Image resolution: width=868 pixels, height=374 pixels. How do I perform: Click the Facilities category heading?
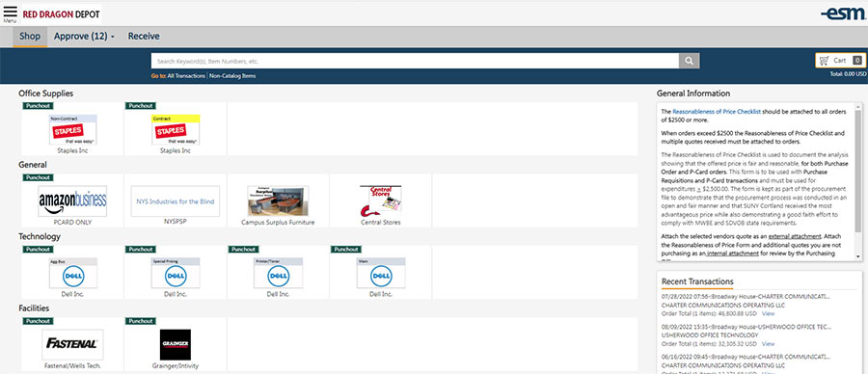click(35, 308)
